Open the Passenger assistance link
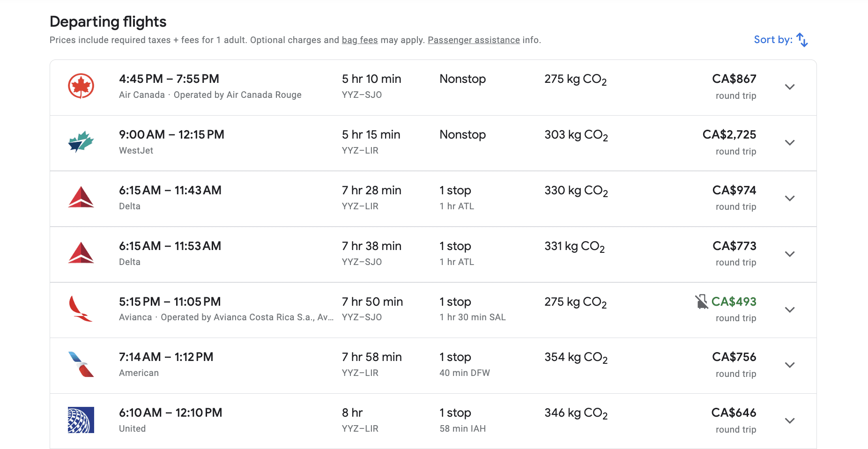The width and height of the screenshot is (868, 449). coord(474,40)
